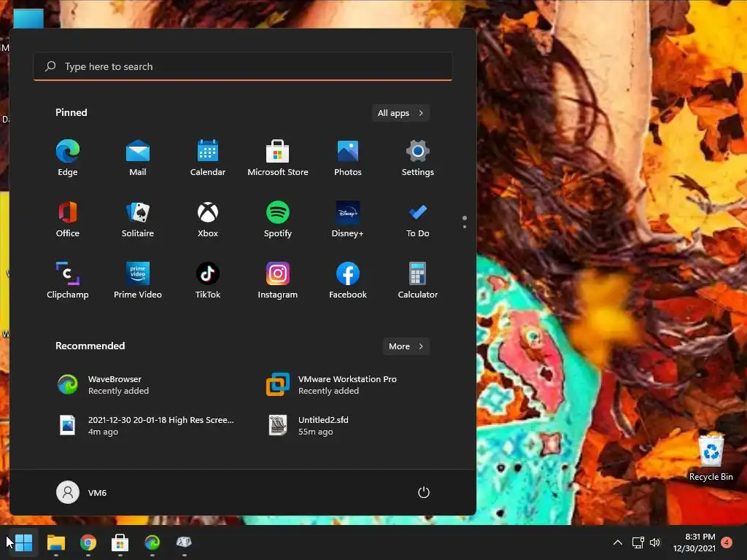Open the VM6 user account menu
This screenshot has height=560, width=747.
[x=82, y=492]
